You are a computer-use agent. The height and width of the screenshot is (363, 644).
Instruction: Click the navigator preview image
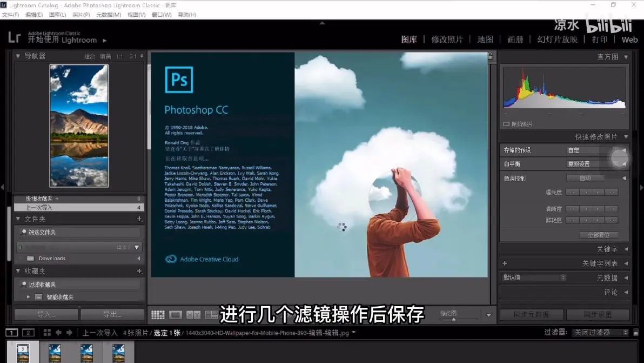pyautogui.click(x=79, y=126)
